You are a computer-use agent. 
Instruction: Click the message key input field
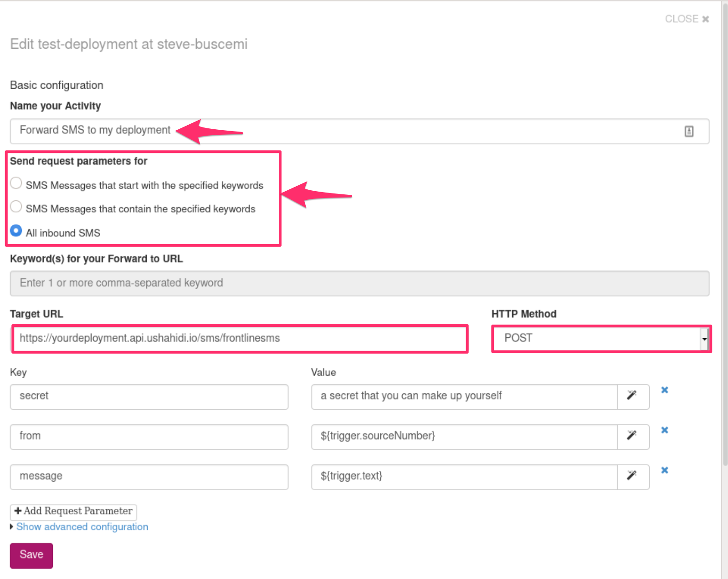(149, 477)
